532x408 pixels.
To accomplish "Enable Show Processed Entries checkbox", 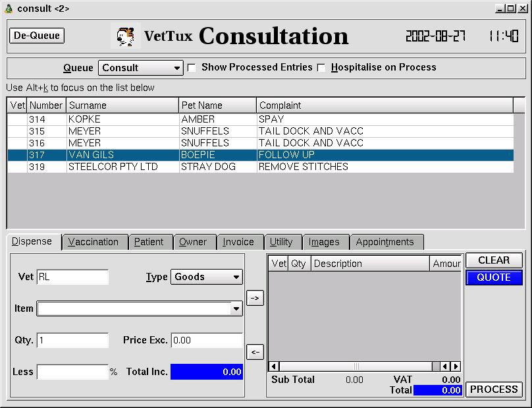I will pos(192,68).
